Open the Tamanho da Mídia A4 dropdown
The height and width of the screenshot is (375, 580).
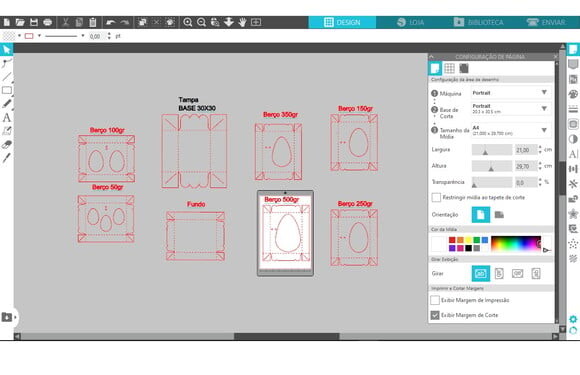511,130
